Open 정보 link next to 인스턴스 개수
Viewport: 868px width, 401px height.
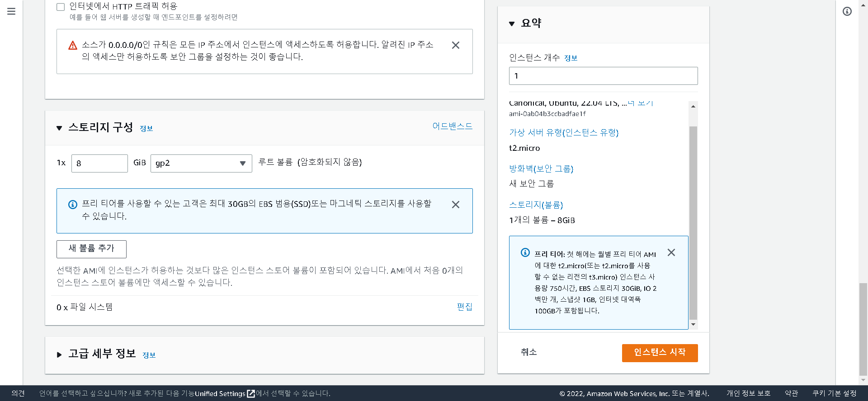[x=571, y=58]
